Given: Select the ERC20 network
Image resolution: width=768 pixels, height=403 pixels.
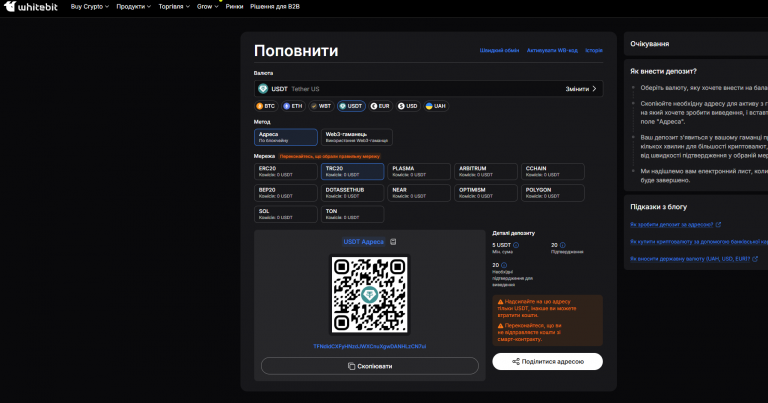Looking at the screenshot, I should tap(286, 171).
